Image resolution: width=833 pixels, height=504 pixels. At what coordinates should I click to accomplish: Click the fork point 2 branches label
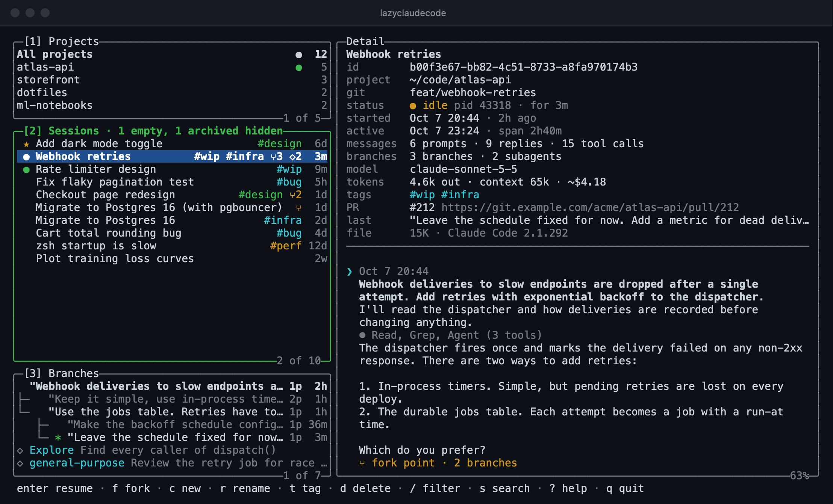[444, 463]
